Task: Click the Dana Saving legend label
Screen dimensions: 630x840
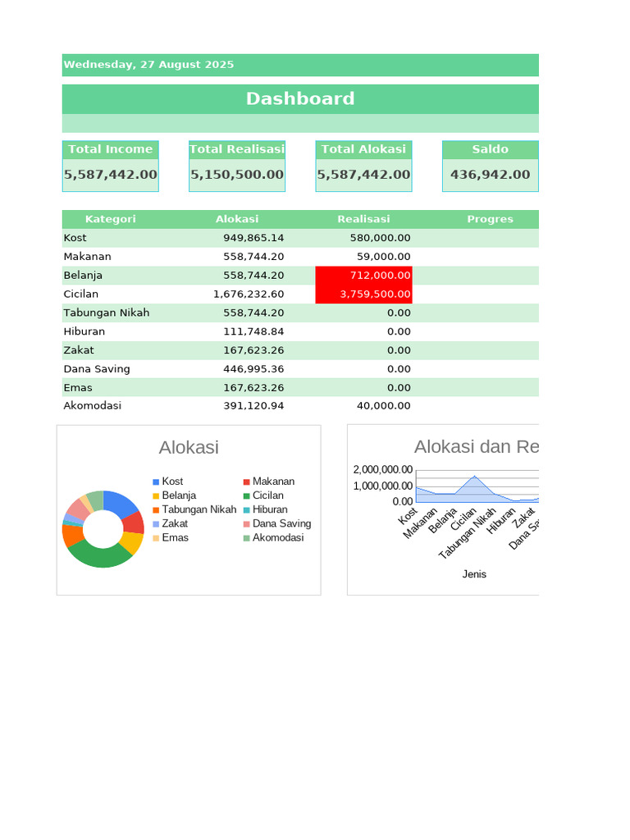Action: point(282,524)
